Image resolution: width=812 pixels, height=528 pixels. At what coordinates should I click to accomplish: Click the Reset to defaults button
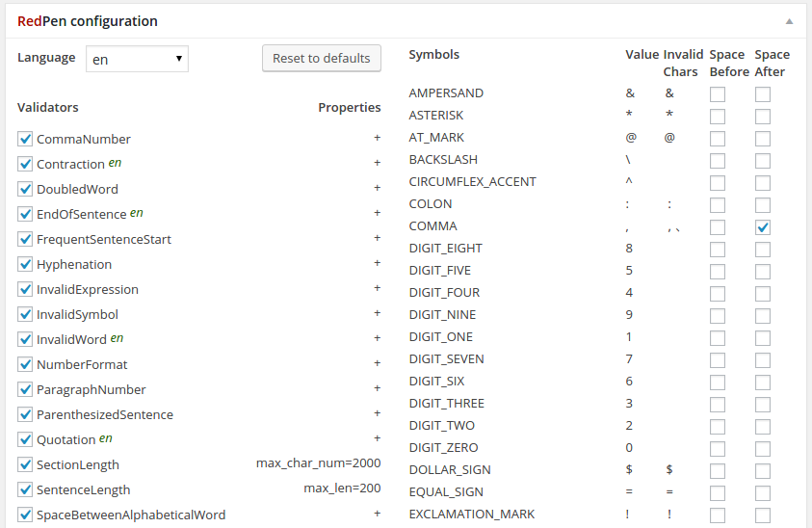[322, 58]
